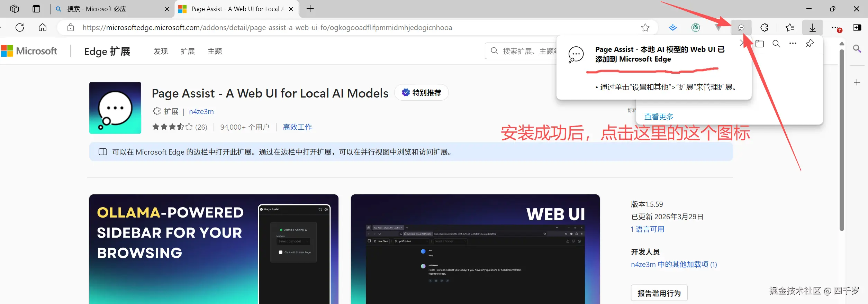Screen dimensions: 868x304
Task: Click the 开发人员 heading
Action: click(x=645, y=252)
